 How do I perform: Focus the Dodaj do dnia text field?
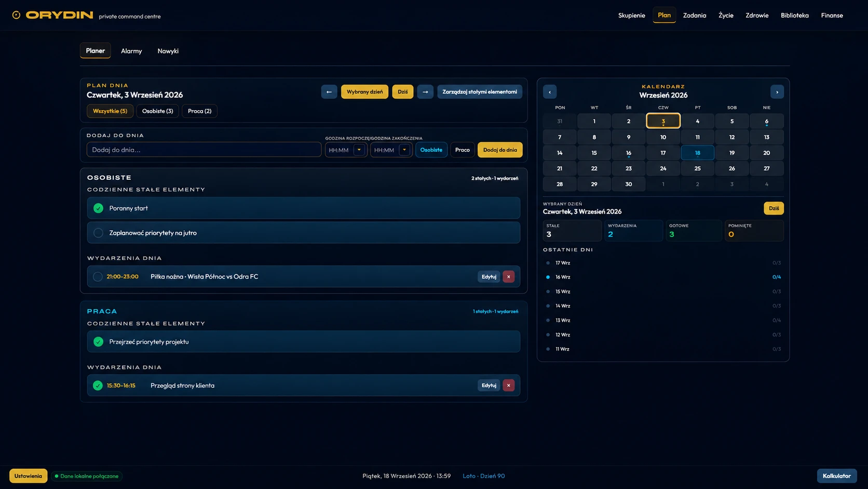tap(204, 150)
